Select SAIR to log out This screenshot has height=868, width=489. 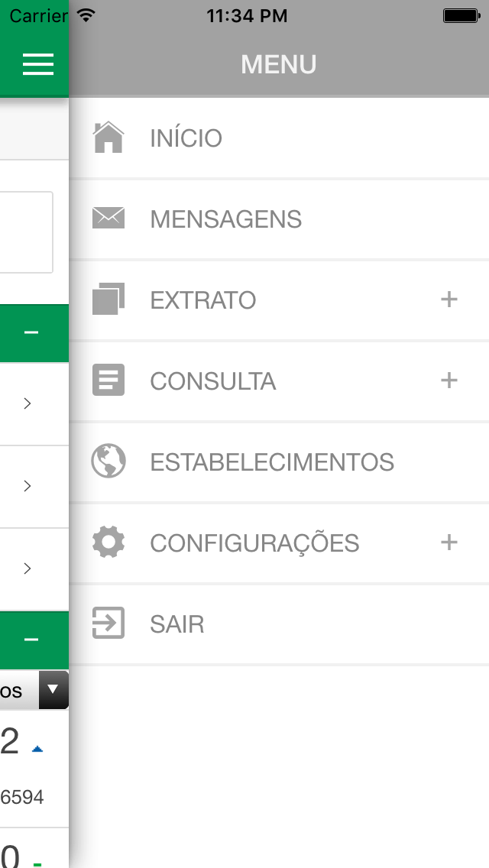177,624
